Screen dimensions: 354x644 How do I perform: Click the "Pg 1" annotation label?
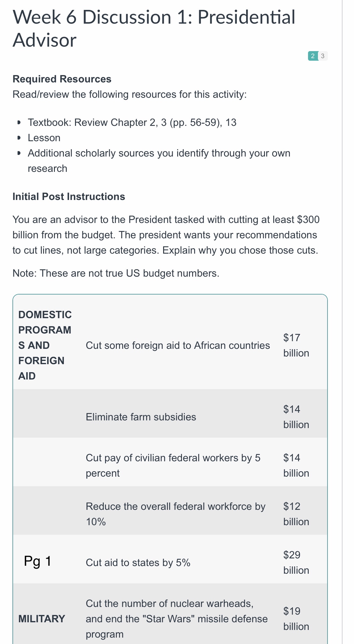(38, 561)
